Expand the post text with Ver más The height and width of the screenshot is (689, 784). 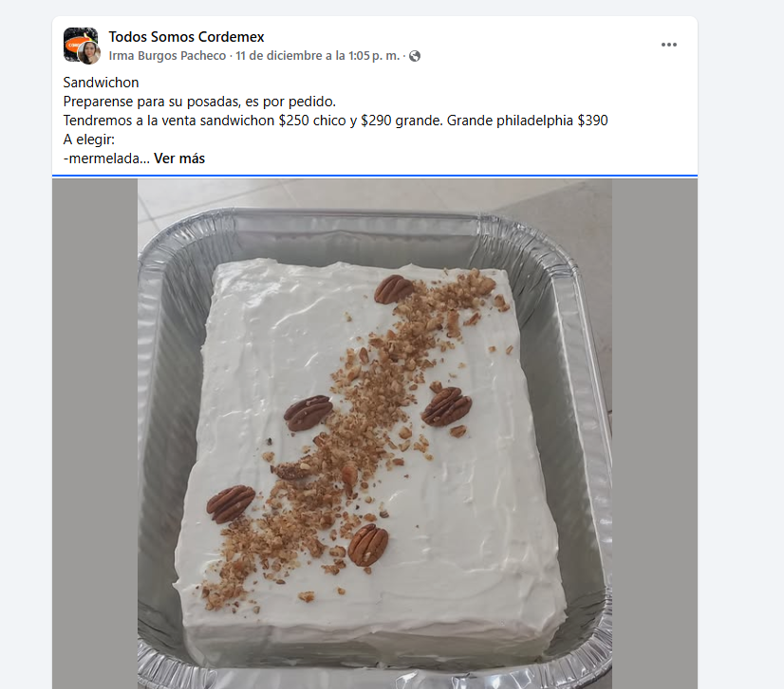(179, 158)
